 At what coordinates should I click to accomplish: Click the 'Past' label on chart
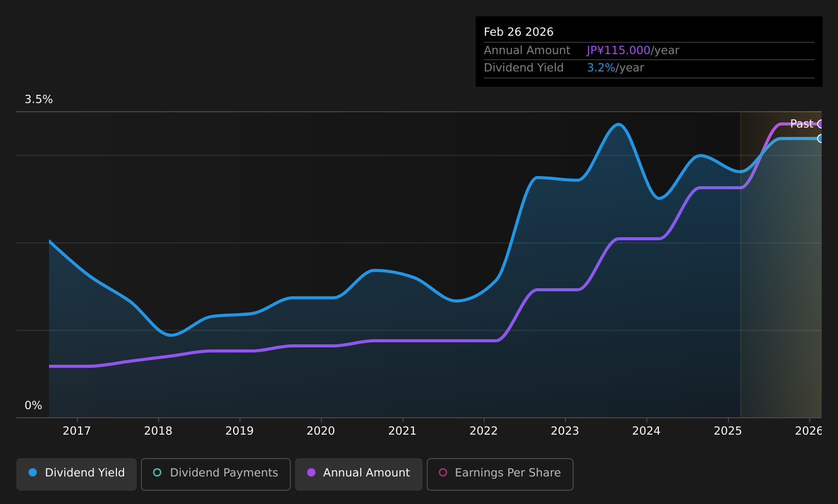click(801, 124)
